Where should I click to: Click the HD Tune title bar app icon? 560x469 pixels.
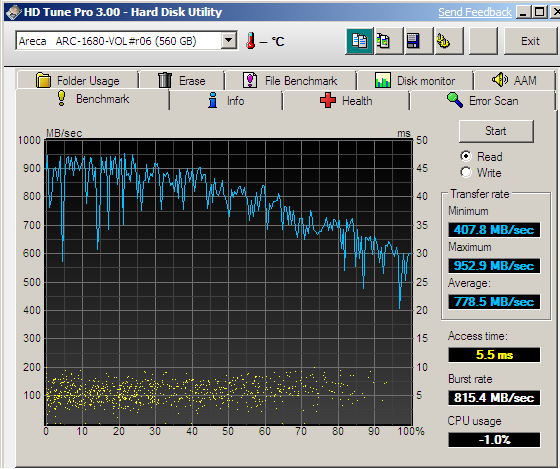pos(13,12)
